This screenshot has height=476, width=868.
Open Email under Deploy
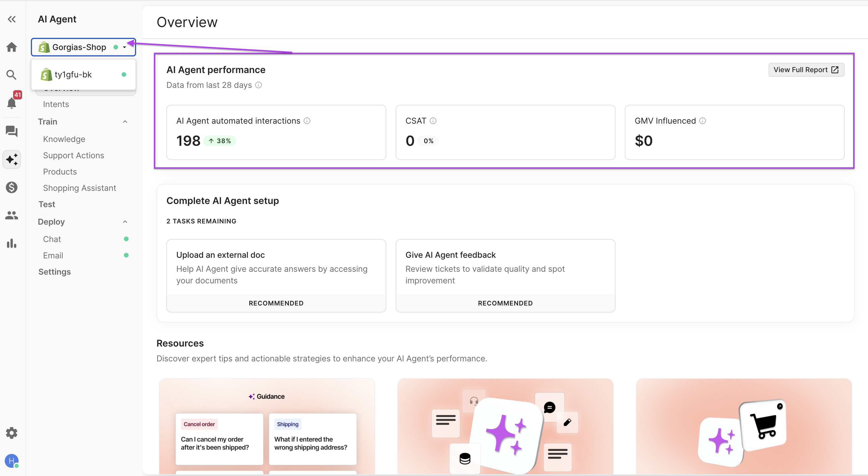pyautogui.click(x=53, y=255)
